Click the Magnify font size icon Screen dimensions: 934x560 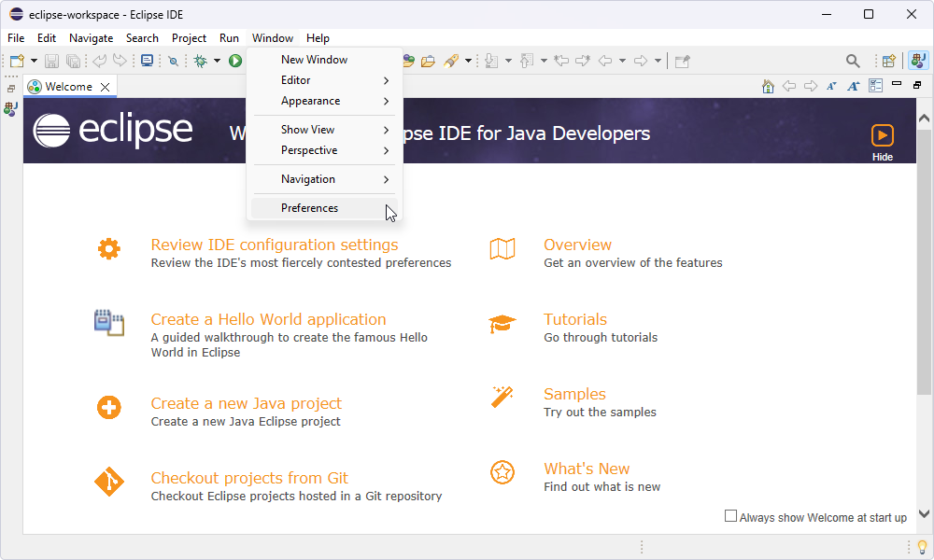pyautogui.click(x=854, y=86)
